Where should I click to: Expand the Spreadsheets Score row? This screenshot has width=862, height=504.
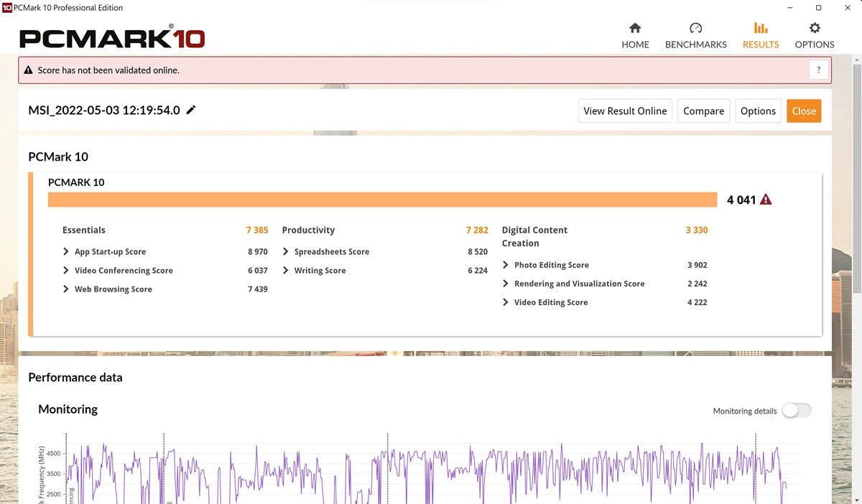[x=286, y=252]
